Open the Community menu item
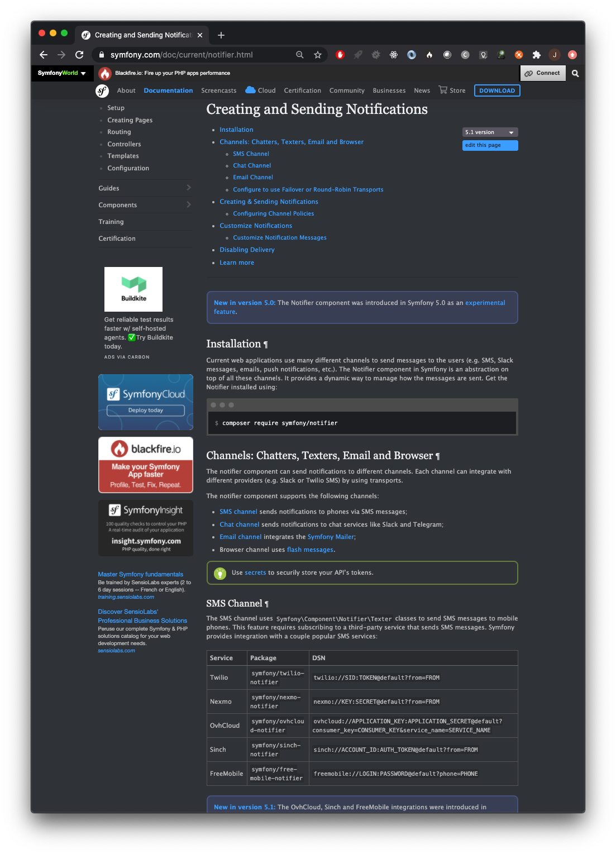The height and width of the screenshot is (854, 616). (347, 90)
